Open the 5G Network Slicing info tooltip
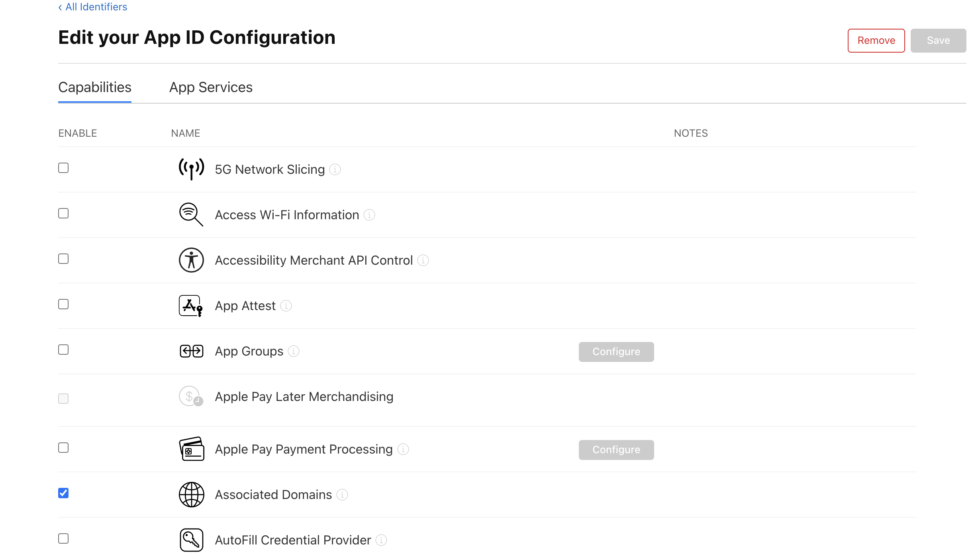Viewport: 980px width, 558px height. click(x=335, y=169)
